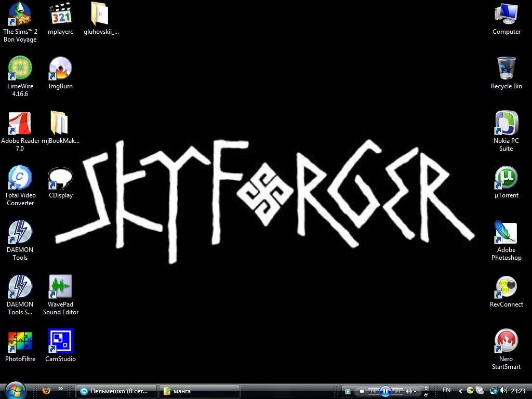Open EN language bar selector

tap(446, 390)
